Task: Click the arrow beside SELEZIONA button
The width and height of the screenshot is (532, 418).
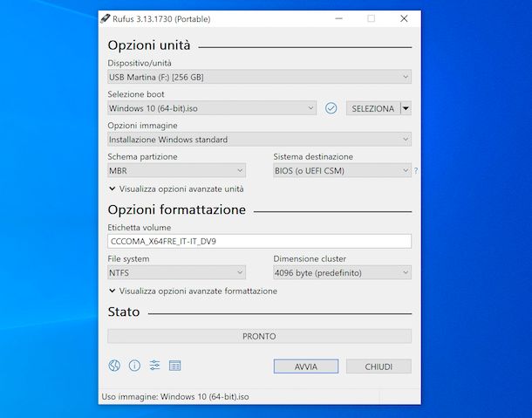Action: (x=406, y=109)
